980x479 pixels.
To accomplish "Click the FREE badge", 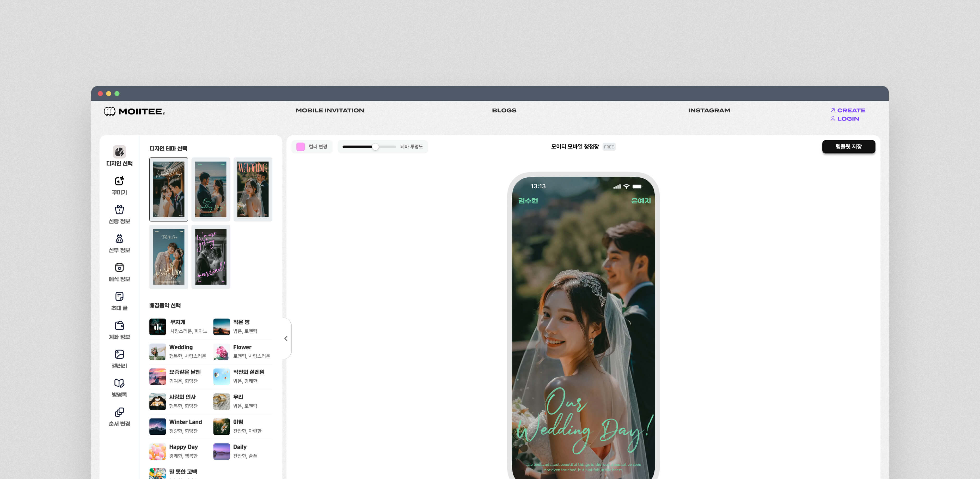I will tap(609, 147).
